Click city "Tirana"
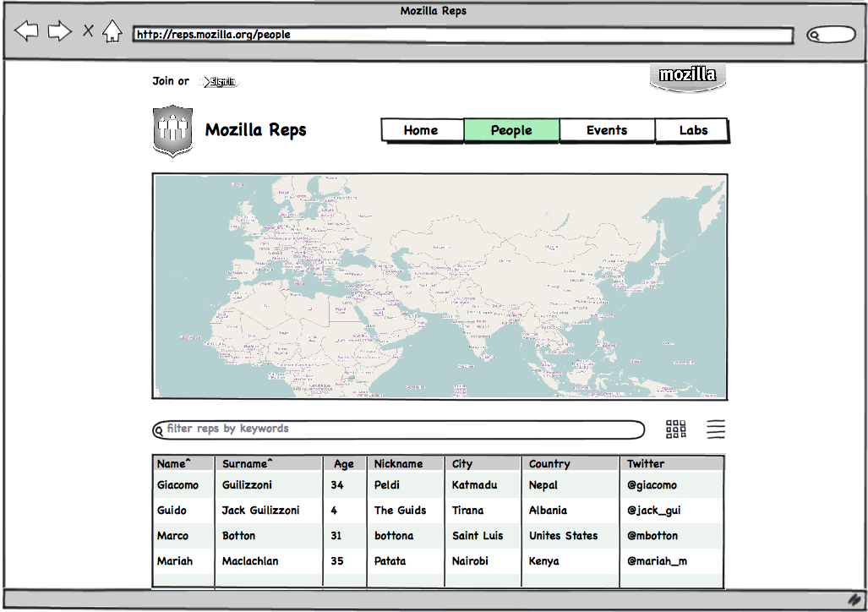The height and width of the screenshot is (612, 868). (x=467, y=510)
